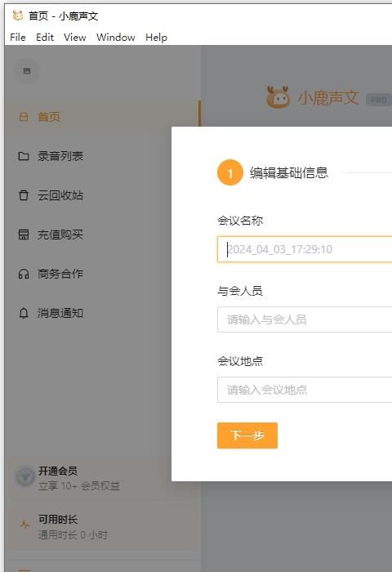Click the sidebar collapse icon at top
The width and height of the screenshot is (392, 572).
coord(27,71)
